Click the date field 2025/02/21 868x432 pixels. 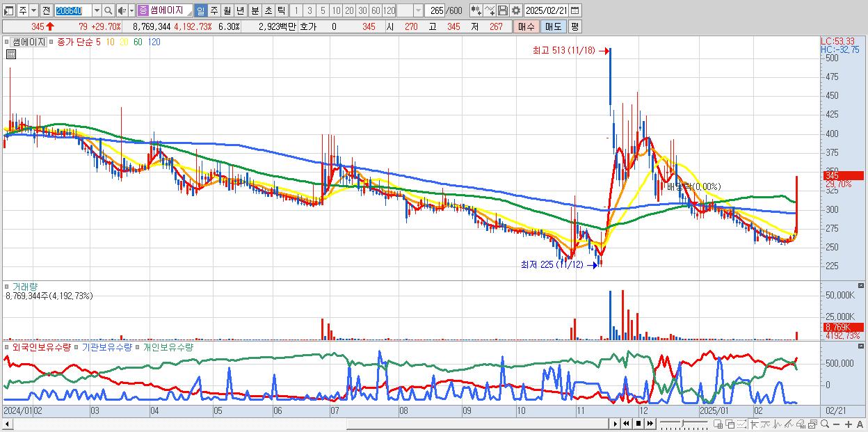[547, 10]
